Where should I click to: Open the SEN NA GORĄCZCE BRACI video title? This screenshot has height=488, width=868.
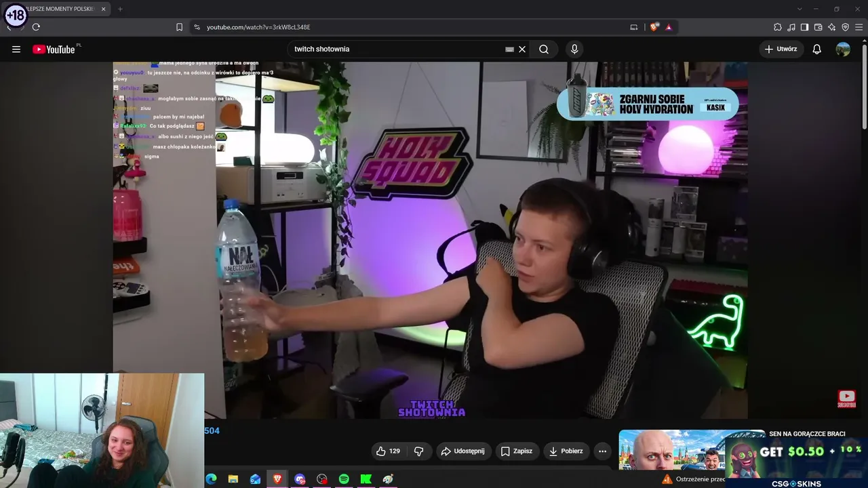[807, 434]
